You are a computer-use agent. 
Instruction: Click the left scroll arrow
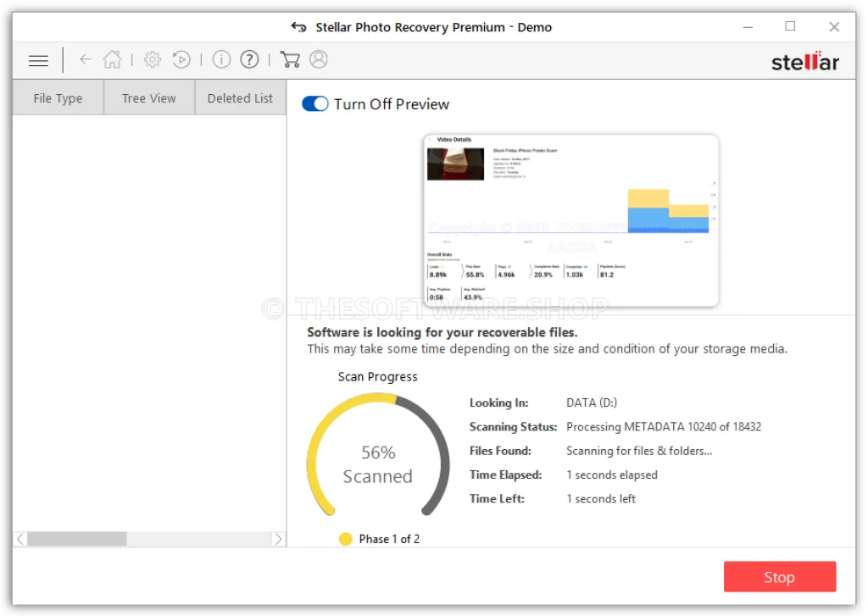coord(20,539)
